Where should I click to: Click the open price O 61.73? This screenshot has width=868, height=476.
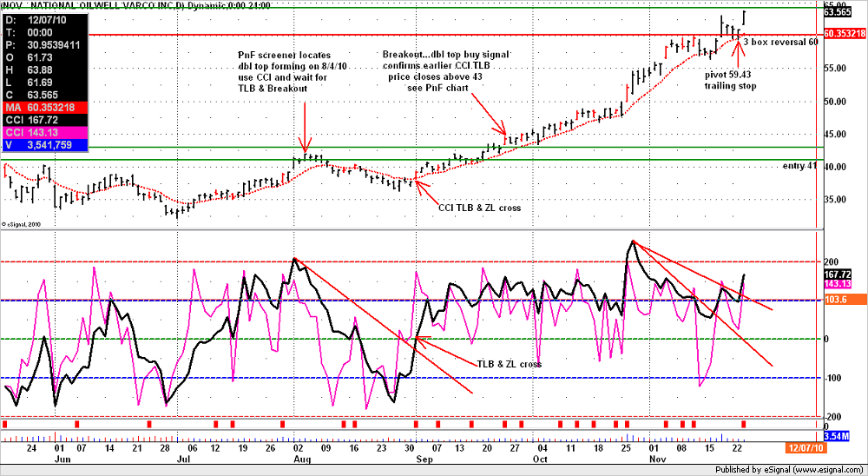click(x=43, y=57)
